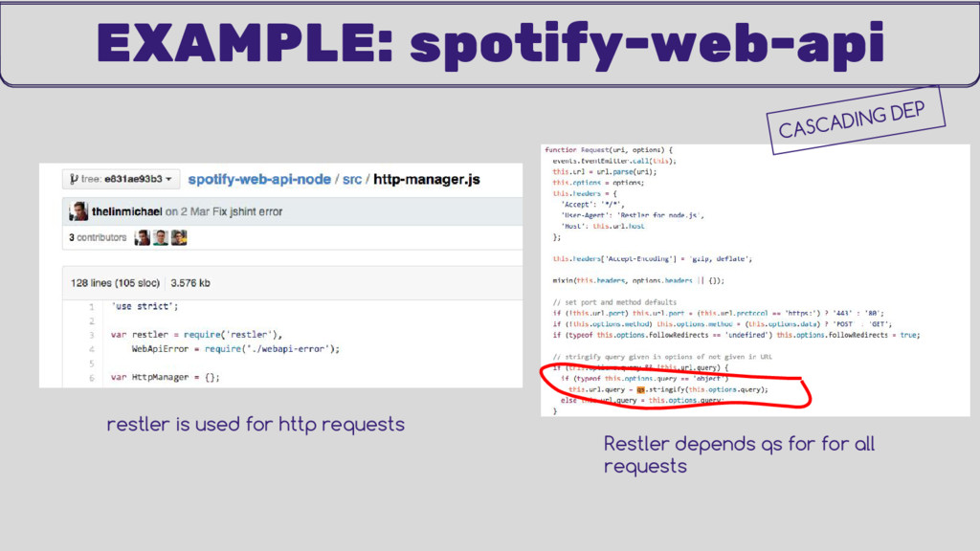Click the first contributor avatar
This screenshot has width=980, height=551.
click(x=143, y=237)
